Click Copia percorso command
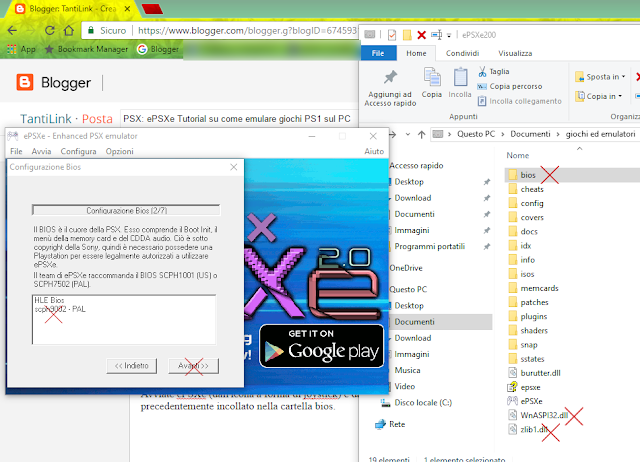This screenshot has width=640, height=462. [510, 87]
